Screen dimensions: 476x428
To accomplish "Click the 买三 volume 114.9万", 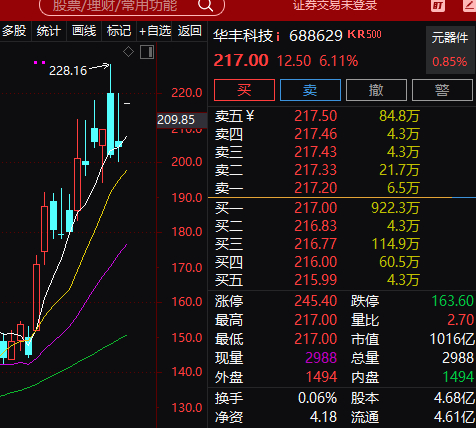I will click(x=395, y=244).
